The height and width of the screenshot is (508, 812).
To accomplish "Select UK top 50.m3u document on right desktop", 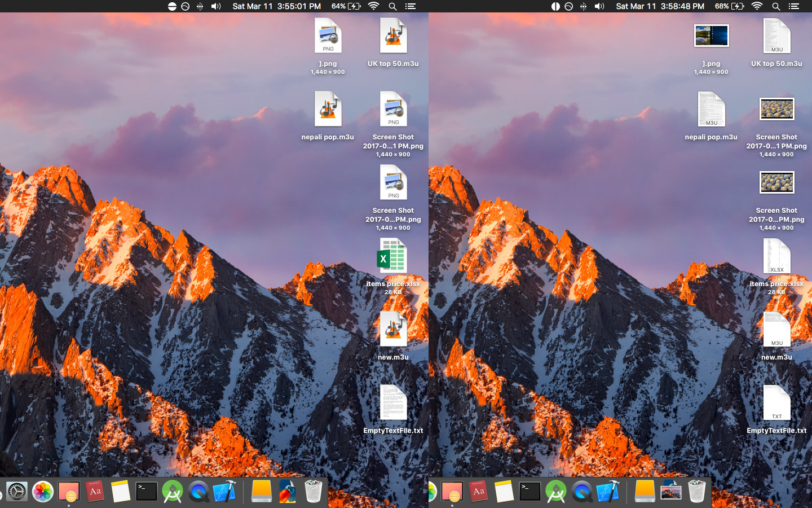I will tap(776, 36).
